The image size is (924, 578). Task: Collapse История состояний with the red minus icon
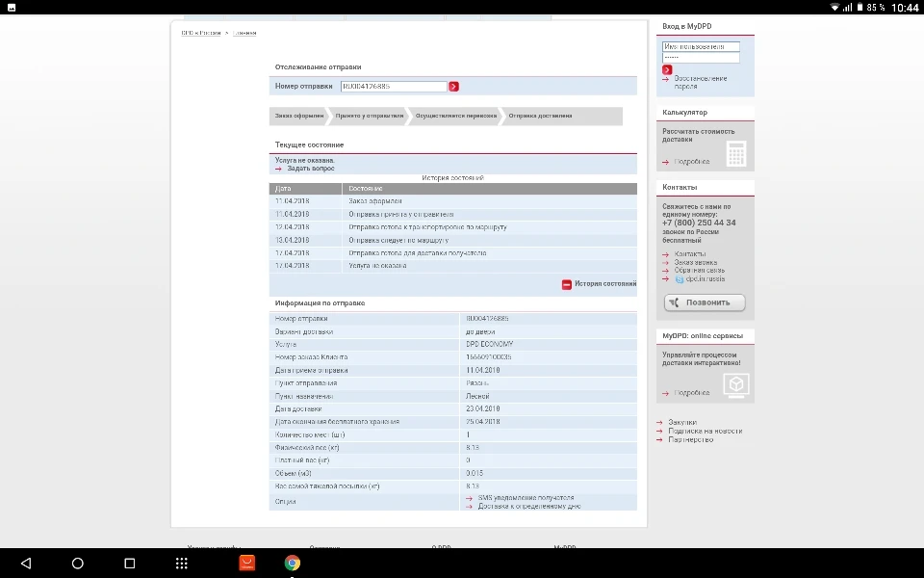click(x=566, y=284)
